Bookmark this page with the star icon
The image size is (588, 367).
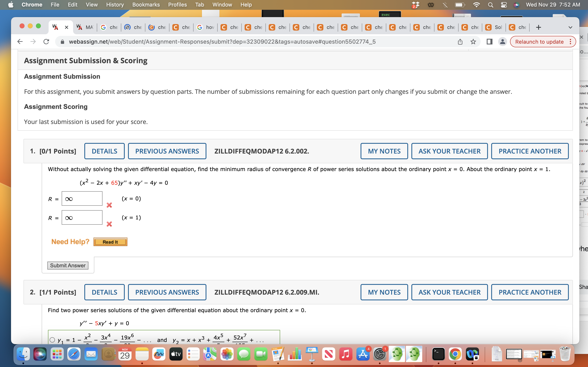click(x=473, y=41)
